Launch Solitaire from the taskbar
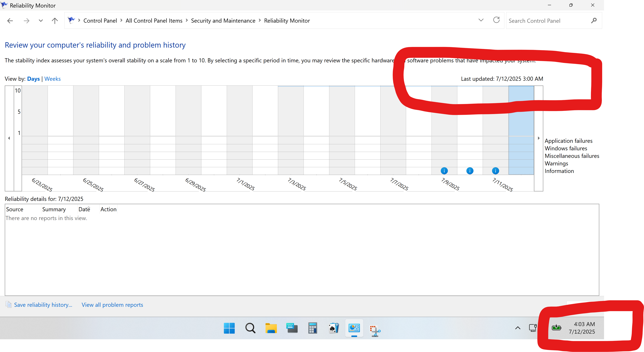The height and width of the screenshot is (352, 644). click(x=333, y=328)
